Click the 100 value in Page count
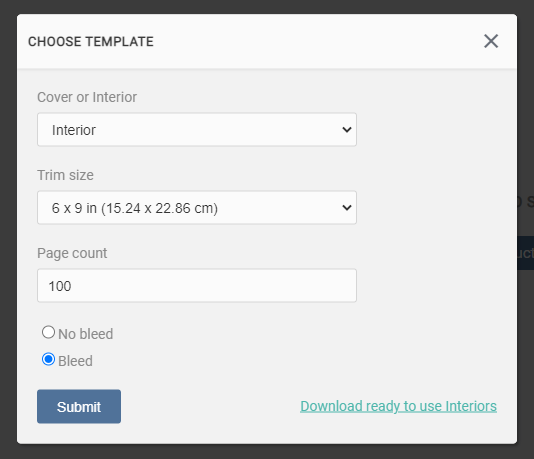The image size is (534, 459). point(60,286)
